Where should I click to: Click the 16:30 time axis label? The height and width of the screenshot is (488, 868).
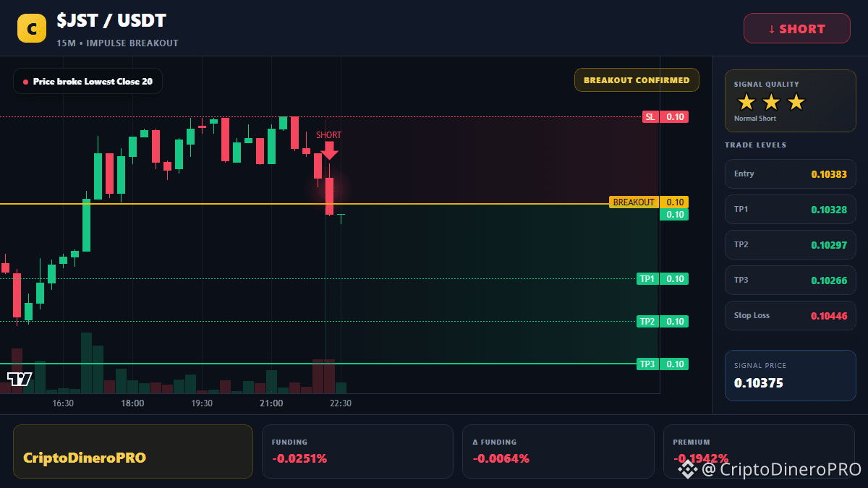click(63, 403)
